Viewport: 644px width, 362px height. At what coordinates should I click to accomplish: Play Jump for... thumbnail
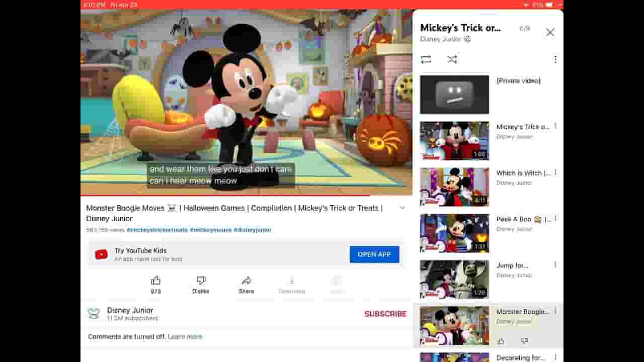(x=454, y=280)
